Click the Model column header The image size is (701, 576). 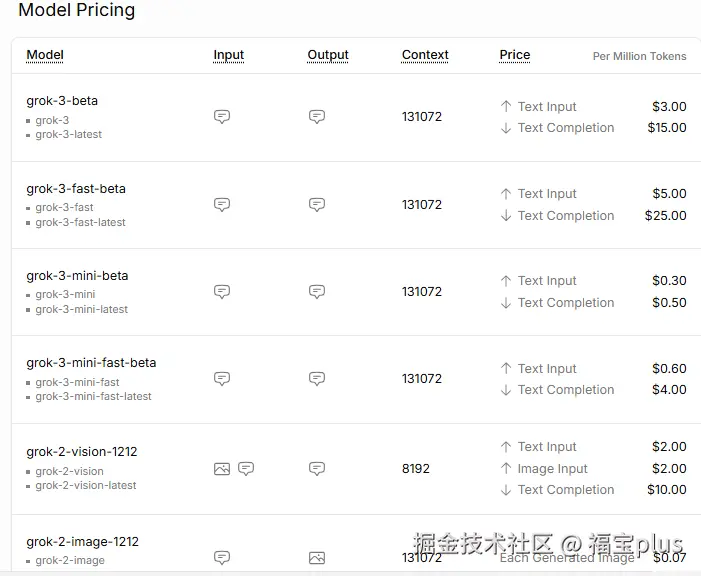tap(45, 55)
